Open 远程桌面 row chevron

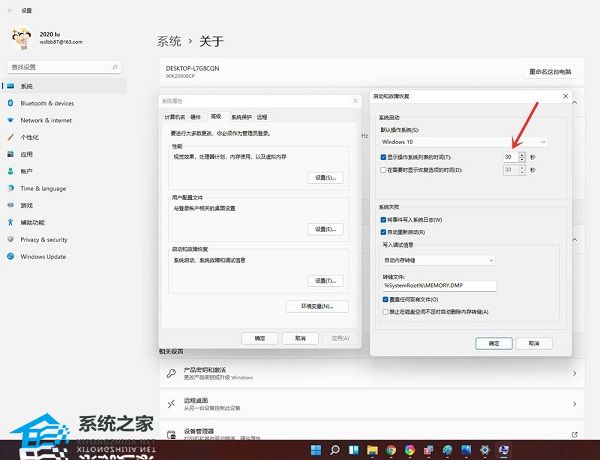tap(574, 404)
